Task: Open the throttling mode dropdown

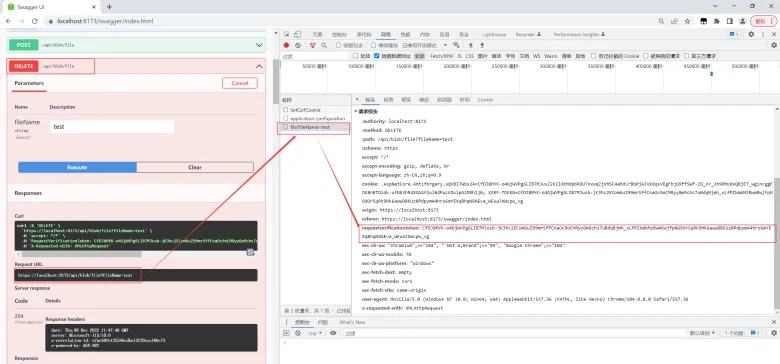Action: coord(424,45)
